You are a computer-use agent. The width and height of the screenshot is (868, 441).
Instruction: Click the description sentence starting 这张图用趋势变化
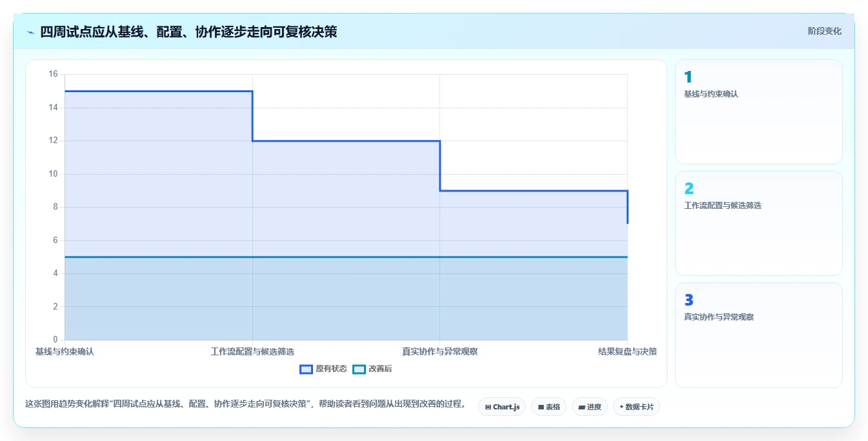[x=245, y=404]
